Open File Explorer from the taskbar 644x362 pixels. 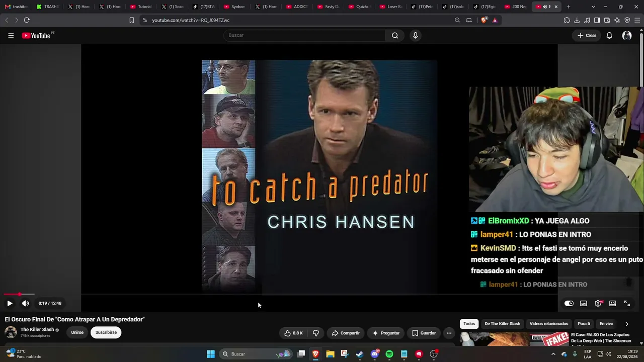[330, 354]
